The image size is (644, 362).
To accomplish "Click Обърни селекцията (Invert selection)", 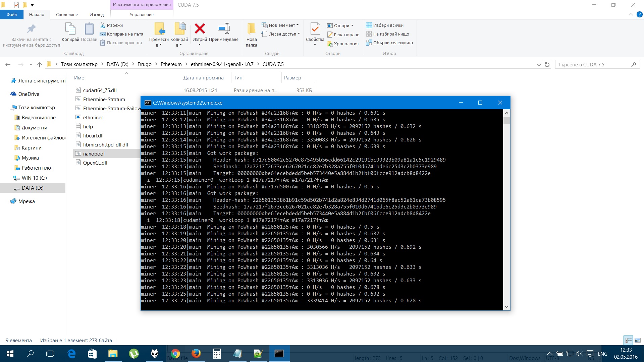I will 389,43.
